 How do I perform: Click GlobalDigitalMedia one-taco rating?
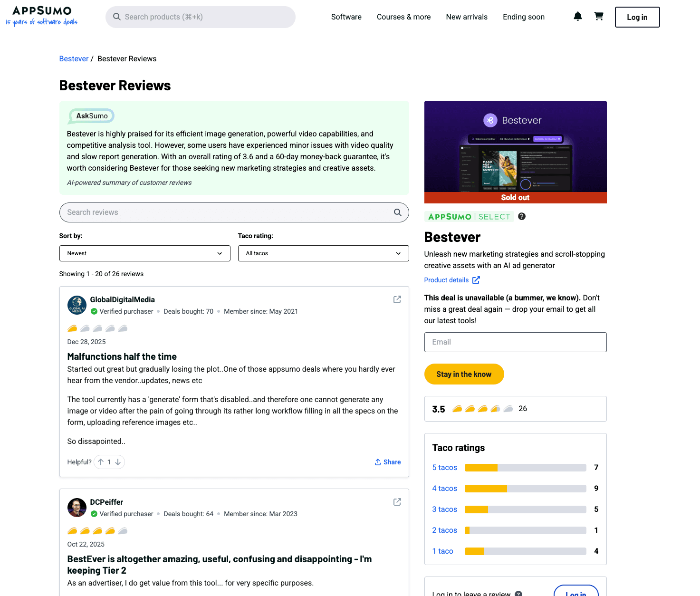point(97,328)
